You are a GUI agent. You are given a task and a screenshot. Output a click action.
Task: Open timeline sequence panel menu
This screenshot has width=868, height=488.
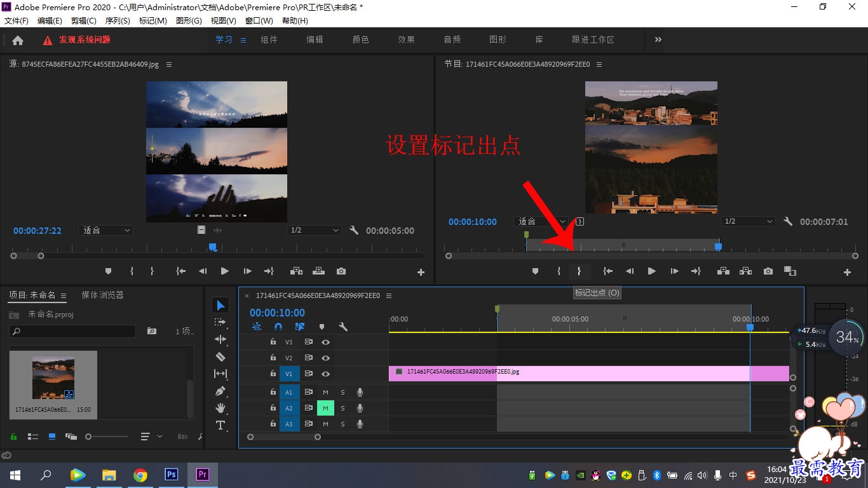point(389,295)
